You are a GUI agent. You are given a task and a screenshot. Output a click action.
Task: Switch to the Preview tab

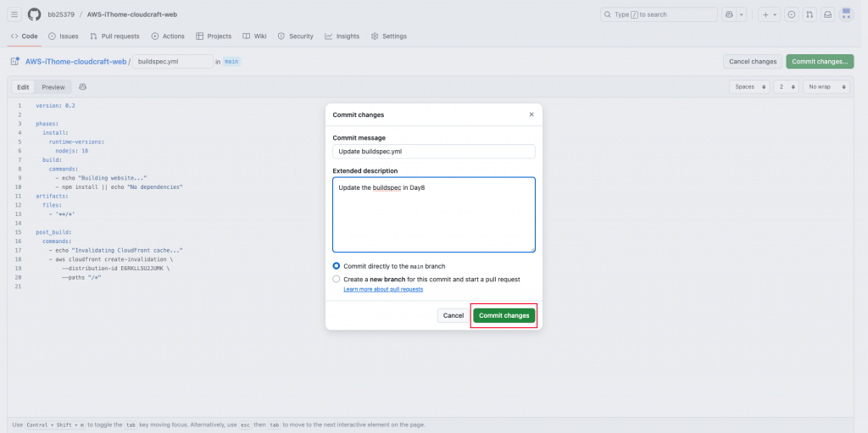53,87
